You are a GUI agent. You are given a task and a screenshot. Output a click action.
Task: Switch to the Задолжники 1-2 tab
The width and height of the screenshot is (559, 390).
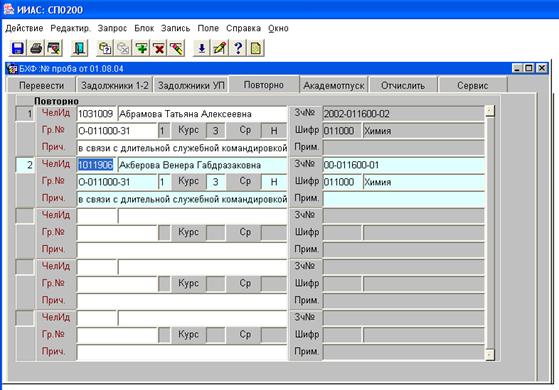115,86
